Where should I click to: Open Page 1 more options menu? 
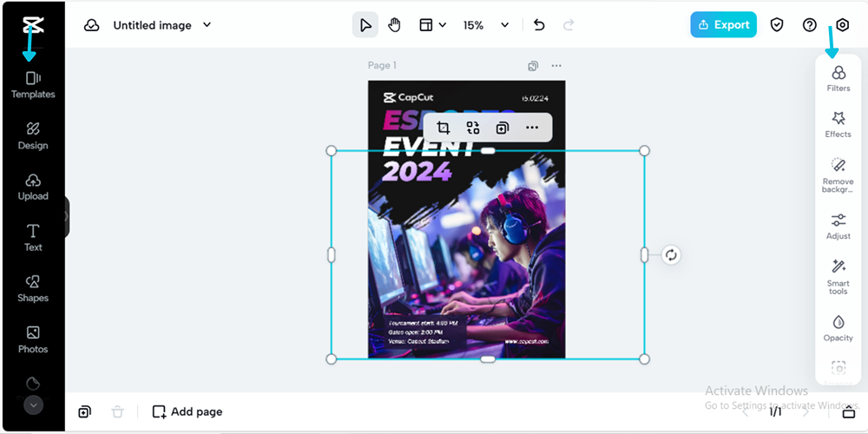pyautogui.click(x=556, y=66)
